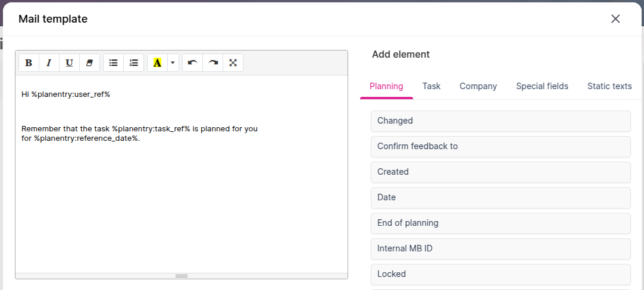Open the Company elements tab
644x290 pixels.
pyautogui.click(x=478, y=86)
